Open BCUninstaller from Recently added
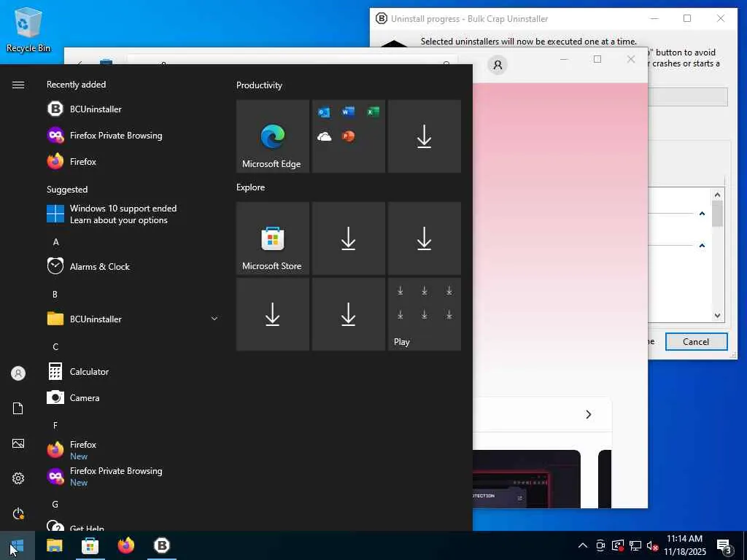This screenshot has height=560, width=747. (x=133, y=109)
